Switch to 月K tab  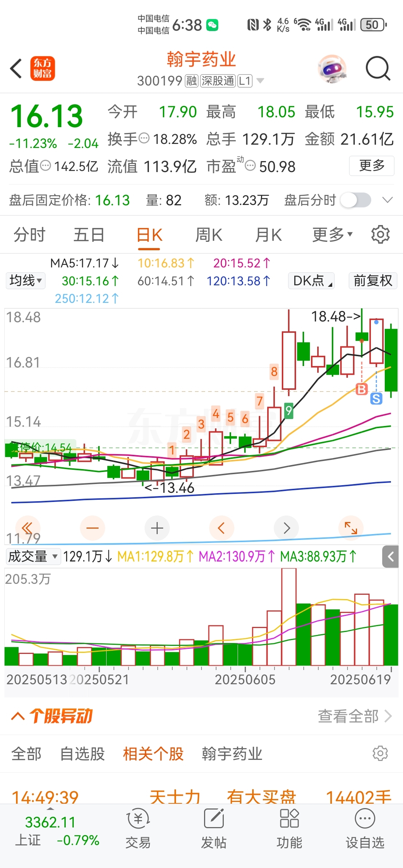click(269, 235)
